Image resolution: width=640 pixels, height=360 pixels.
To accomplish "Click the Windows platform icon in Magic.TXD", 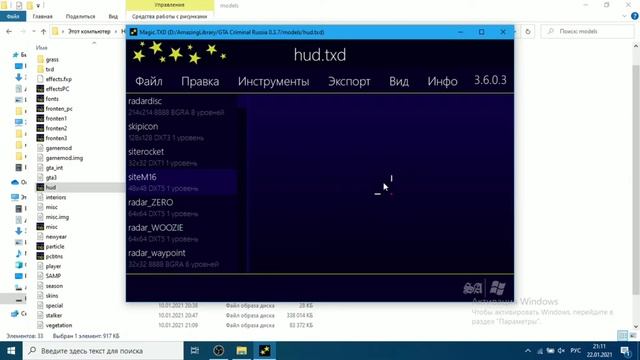I will tap(497, 288).
